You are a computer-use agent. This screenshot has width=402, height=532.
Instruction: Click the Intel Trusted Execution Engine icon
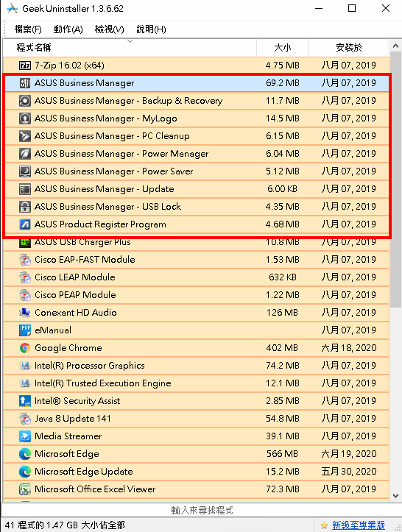25,383
